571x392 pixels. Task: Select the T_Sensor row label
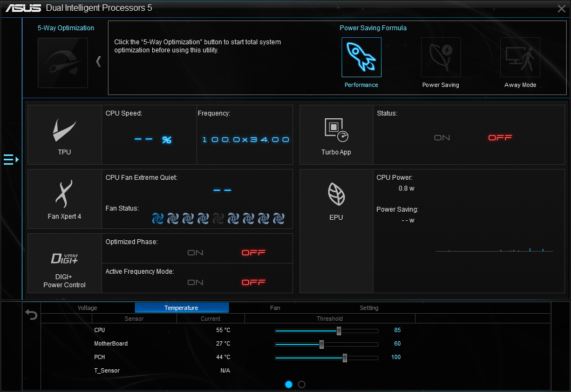pyautogui.click(x=107, y=370)
